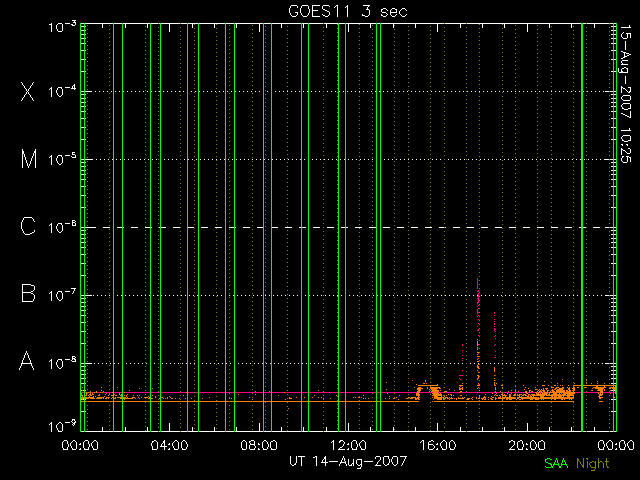Click the GOES11 3 sec plot title
Screen dimensions: 640x480
coord(348,11)
